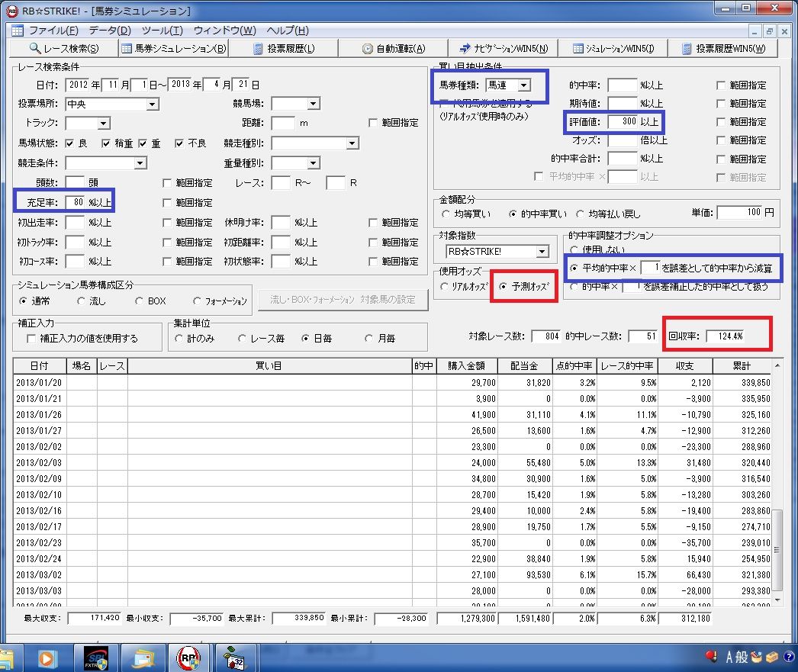Screen dimensions: 798x672
Task: Open the folder icon in taskbar
Action: tap(143, 659)
